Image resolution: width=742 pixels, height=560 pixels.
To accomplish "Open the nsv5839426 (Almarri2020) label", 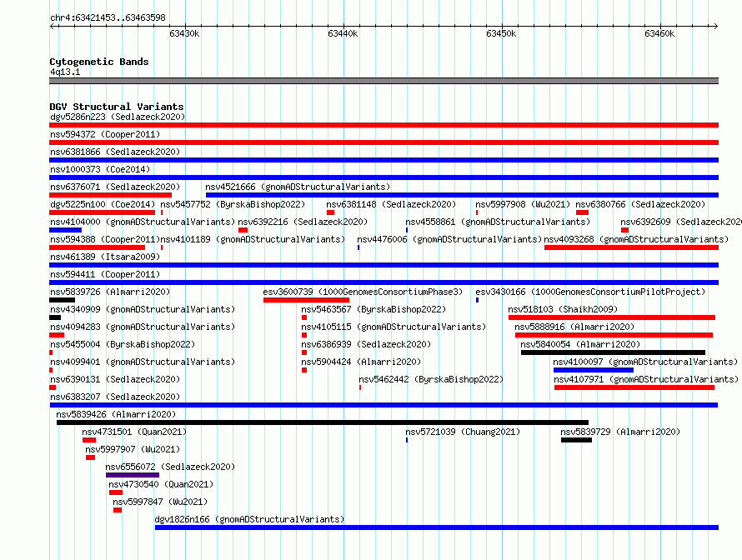I will 116,414.
